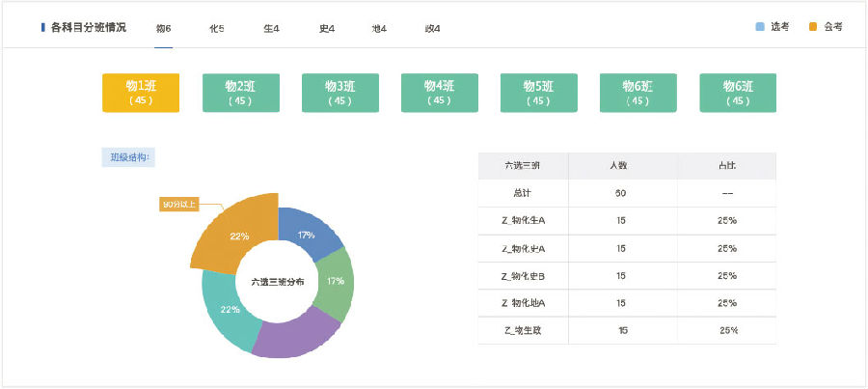Choose the 物2班 class card
This screenshot has width=868, height=389.
(x=240, y=93)
